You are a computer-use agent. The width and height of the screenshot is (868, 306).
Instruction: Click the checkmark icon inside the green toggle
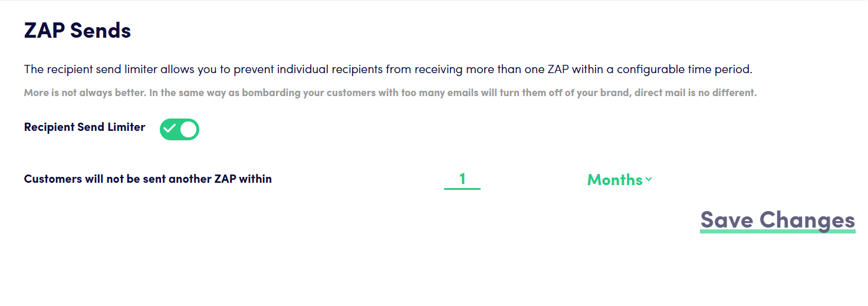tap(170, 129)
